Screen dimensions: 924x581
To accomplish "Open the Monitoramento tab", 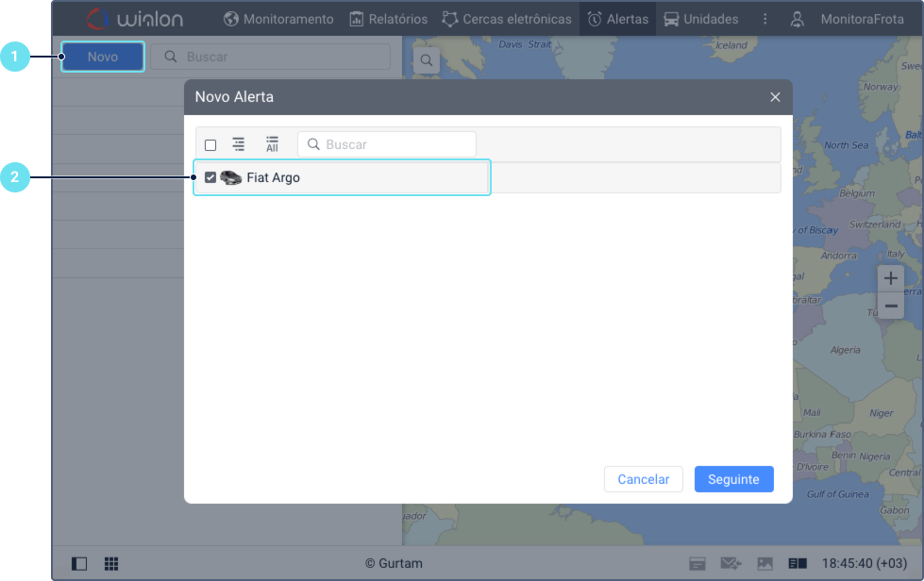I will click(278, 19).
